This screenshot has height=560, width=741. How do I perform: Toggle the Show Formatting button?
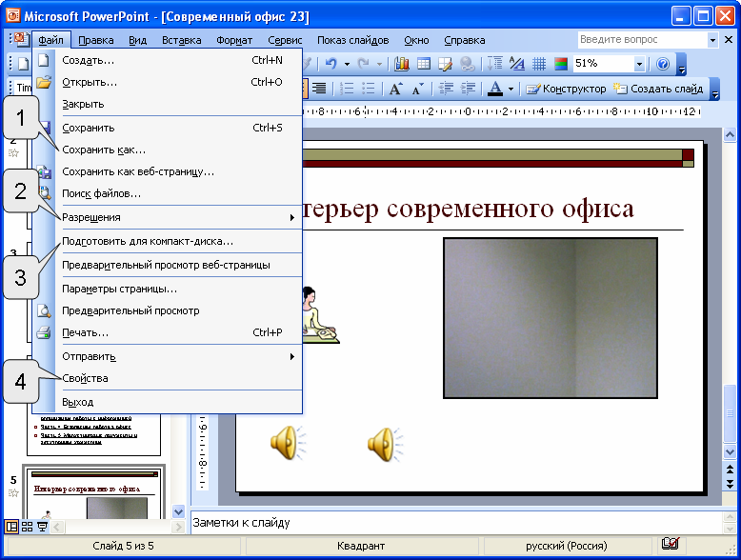(x=517, y=63)
